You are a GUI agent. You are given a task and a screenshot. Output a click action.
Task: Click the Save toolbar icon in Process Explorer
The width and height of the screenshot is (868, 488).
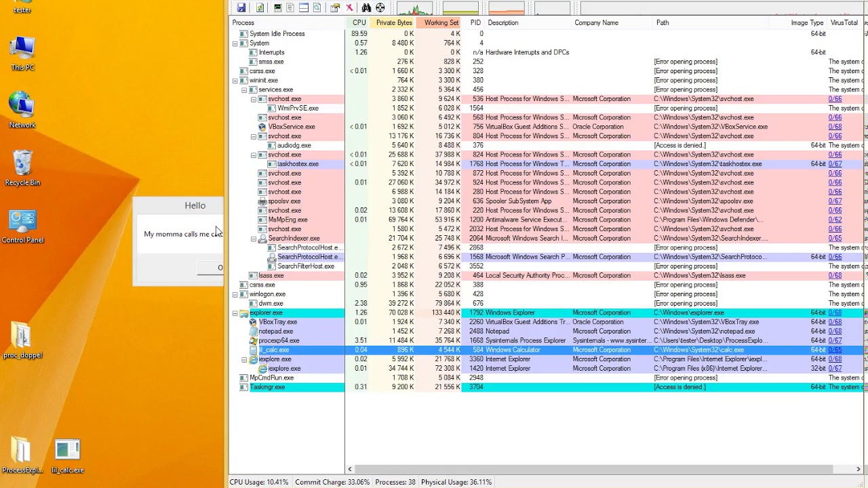click(x=241, y=7)
